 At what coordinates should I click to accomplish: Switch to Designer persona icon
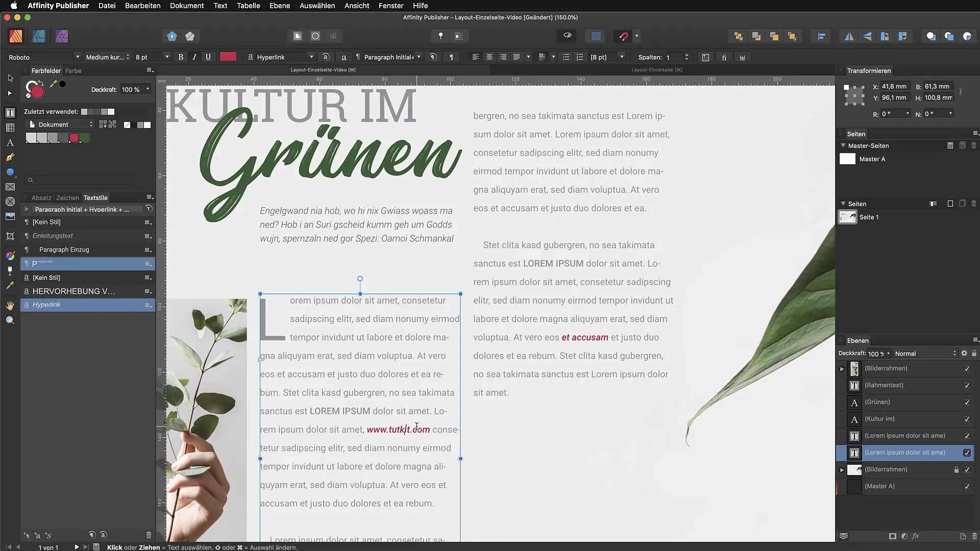[x=39, y=36]
